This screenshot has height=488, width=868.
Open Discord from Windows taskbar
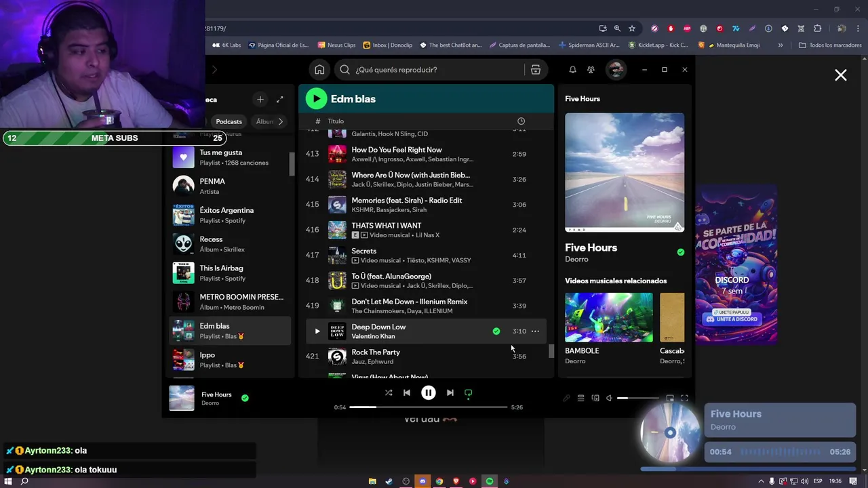(x=422, y=481)
